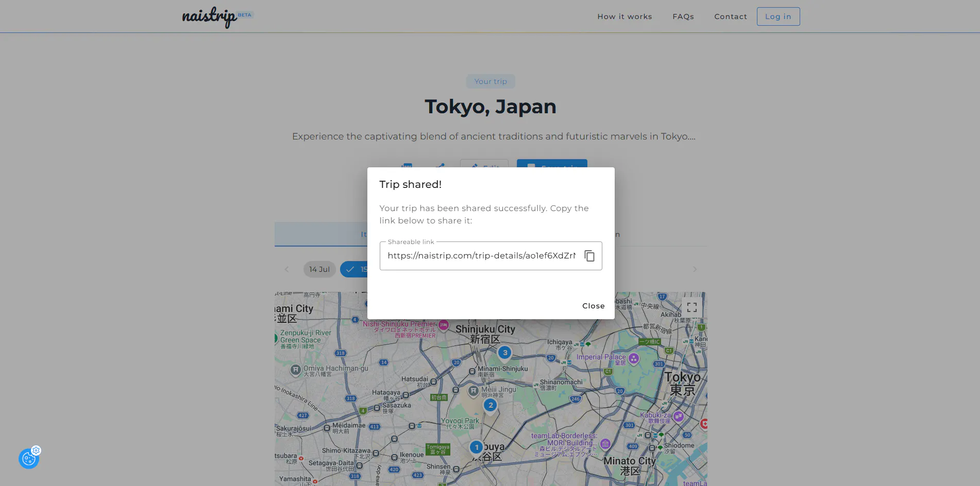Click Nishi-Shinjuku Premier hotel pin
This screenshot has height=486, width=980.
(x=444, y=325)
